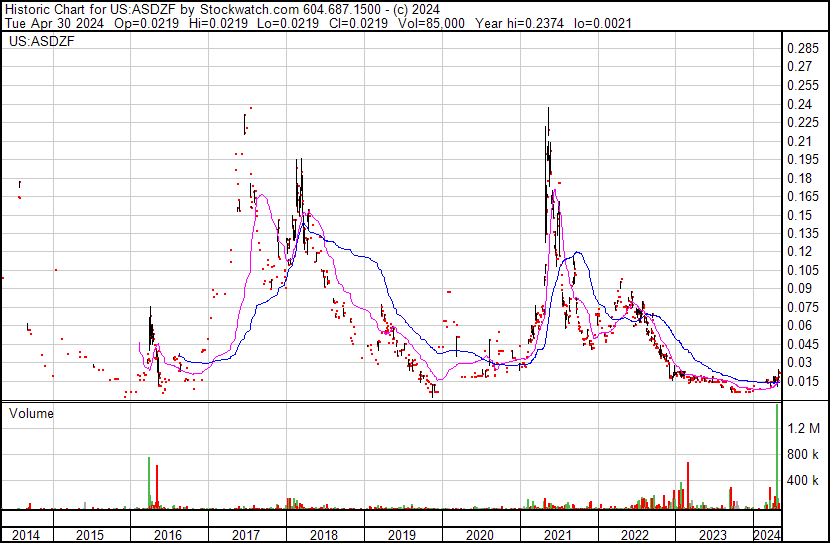Select the 2021 year label on axis
The width and height of the screenshot is (830, 543).
[557, 535]
